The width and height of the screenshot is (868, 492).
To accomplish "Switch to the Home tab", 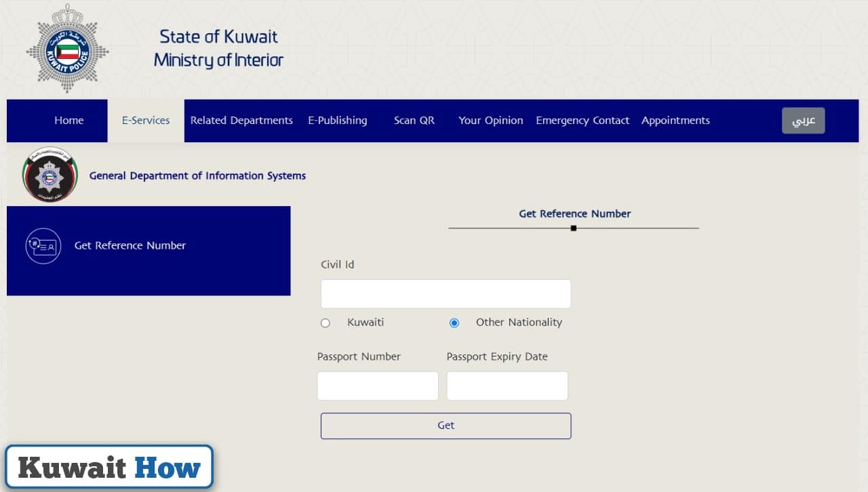I will pyautogui.click(x=68, y=120).
